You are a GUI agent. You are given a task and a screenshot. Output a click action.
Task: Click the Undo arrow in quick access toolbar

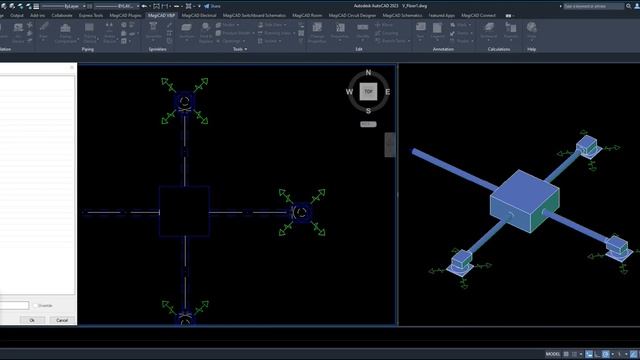144,6
